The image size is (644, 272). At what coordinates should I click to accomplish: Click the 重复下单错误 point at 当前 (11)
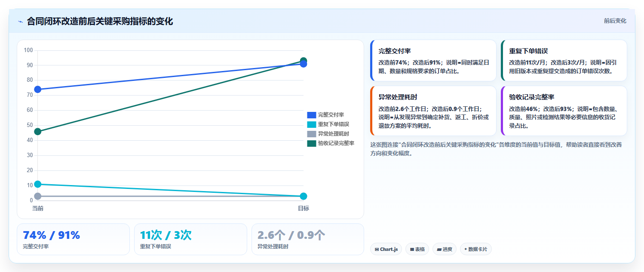[38, 184]
